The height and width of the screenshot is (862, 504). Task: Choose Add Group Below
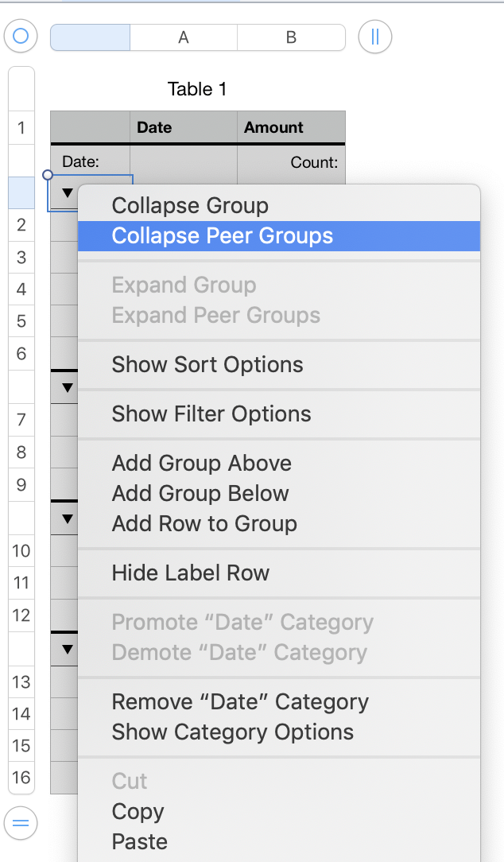tap(200, 493)
